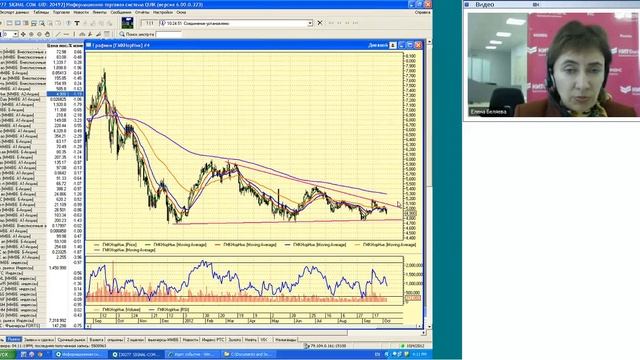Click the instrument search input field

click(169, 34)
